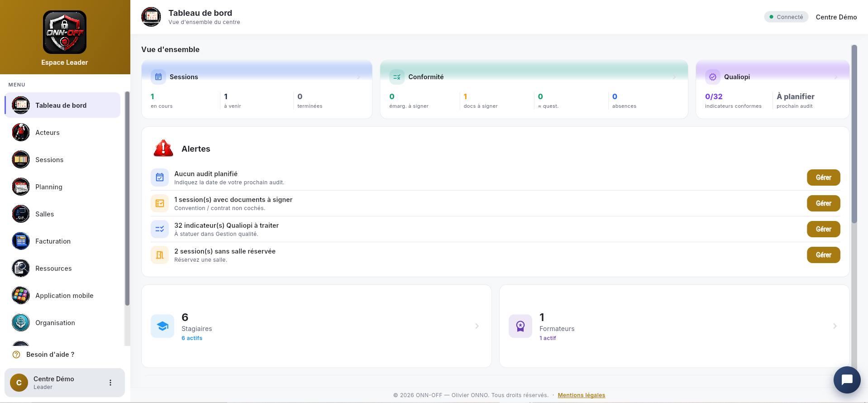The width and height of the screenshot is (868, 403).
Task: Open the Mentions légales link
Action: pyautogui.click(x=581, y=395)
